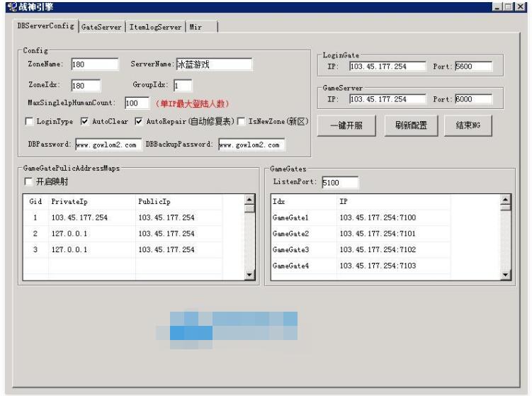Screen dimensions: 532x396
Task: Disable the AutoRepair checkbox
Action: pyautogui.click(x=139, y=122)
